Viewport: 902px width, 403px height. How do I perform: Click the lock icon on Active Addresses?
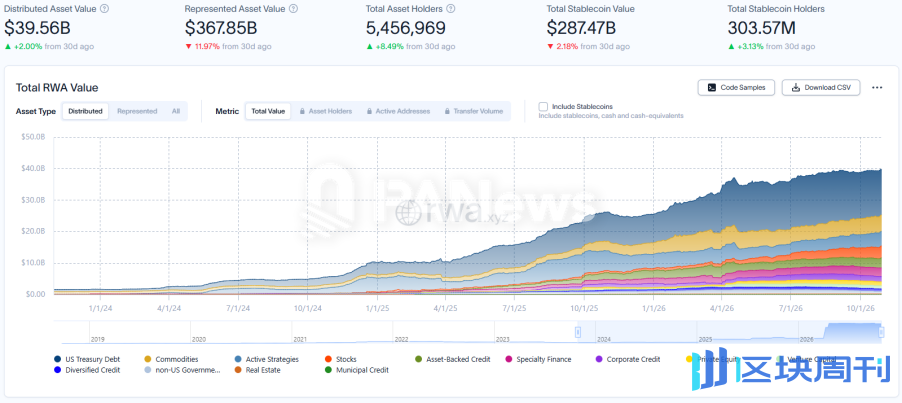(x=369, y=111)
